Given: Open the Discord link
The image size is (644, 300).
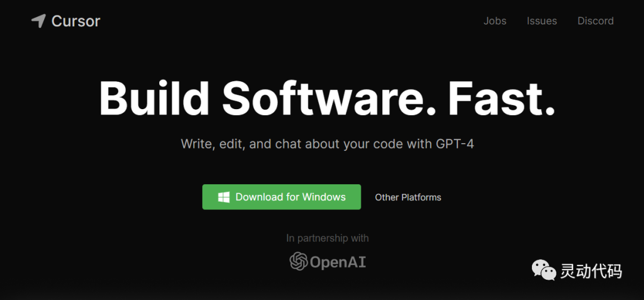Looking at the screenshot, I should [596, 21].
